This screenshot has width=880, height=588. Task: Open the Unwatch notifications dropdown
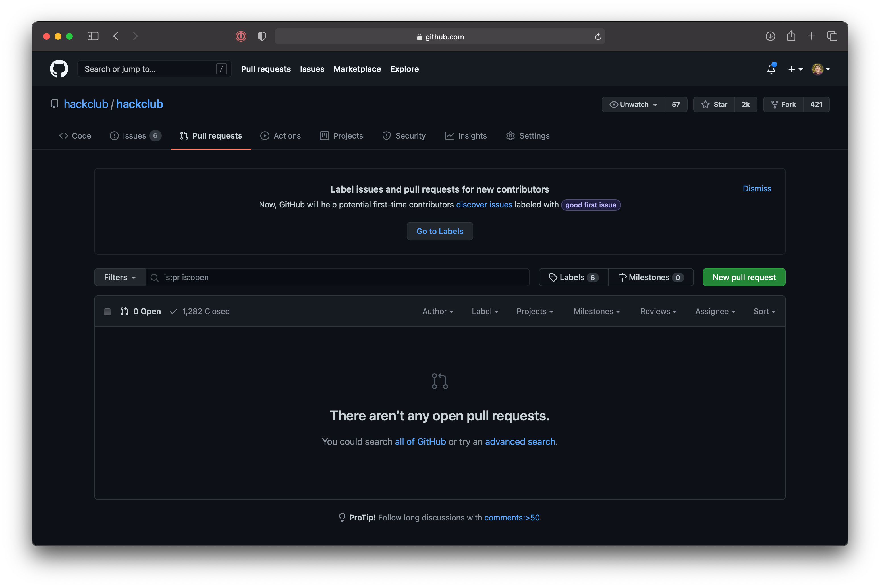634,104
